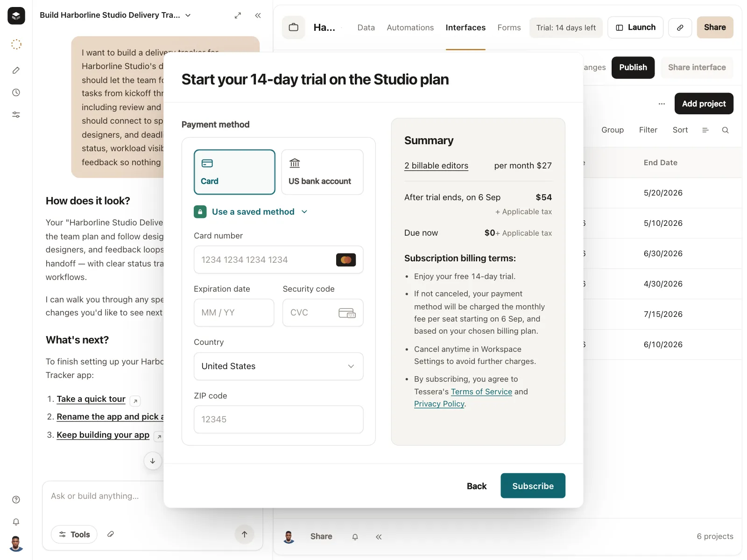Click the CVC card hint icon

[x=347, y=313]
